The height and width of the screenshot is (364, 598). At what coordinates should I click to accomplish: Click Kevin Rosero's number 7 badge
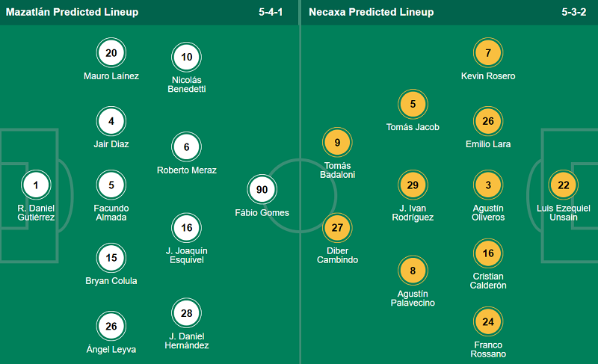point(488,53)
